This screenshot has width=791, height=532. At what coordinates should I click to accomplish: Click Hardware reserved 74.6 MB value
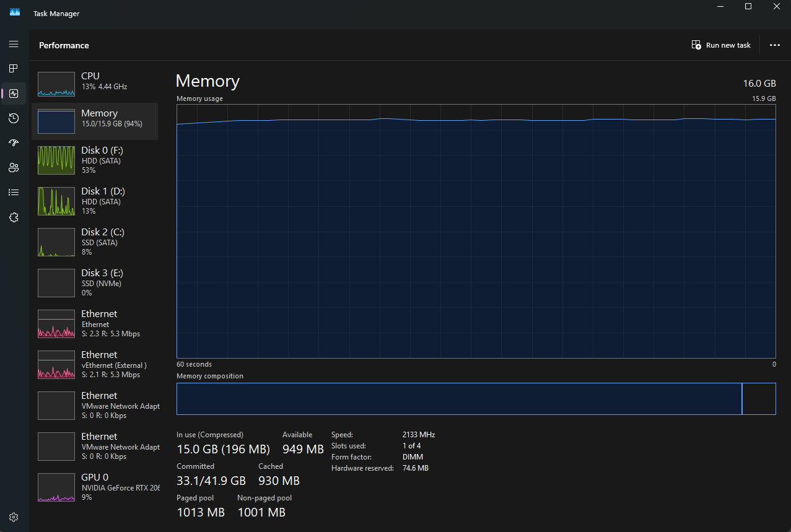[415, 468]
